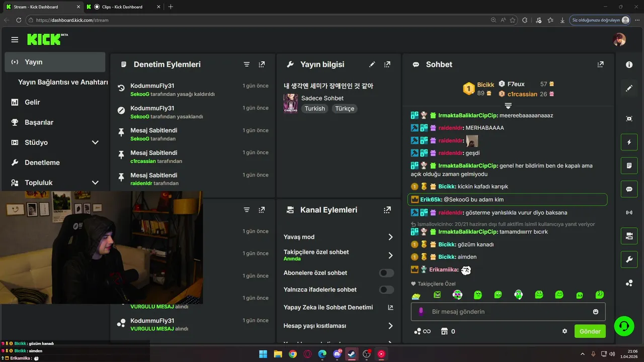Open Yapay Zeka ile Sohbet Denetimi external link
The height and width of the screenshot is (362, 644).
coord(390,307)
